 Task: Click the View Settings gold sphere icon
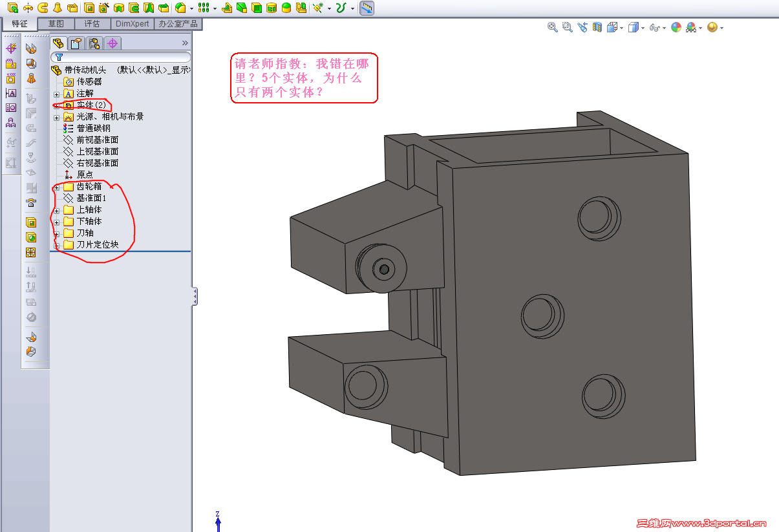tap(712, 27)
